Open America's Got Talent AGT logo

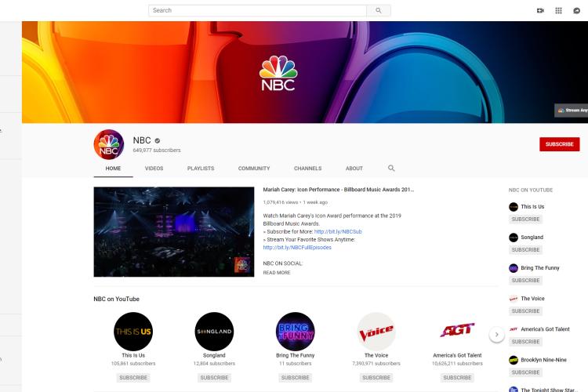(x=457, y=330)
